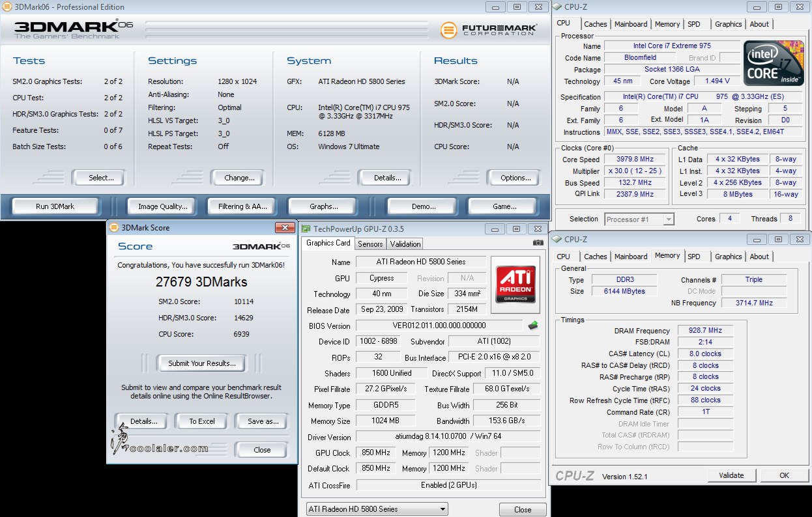Click the Filtering & AA... button
Viewport: 812px width, 517px height.
coord(243,206)
